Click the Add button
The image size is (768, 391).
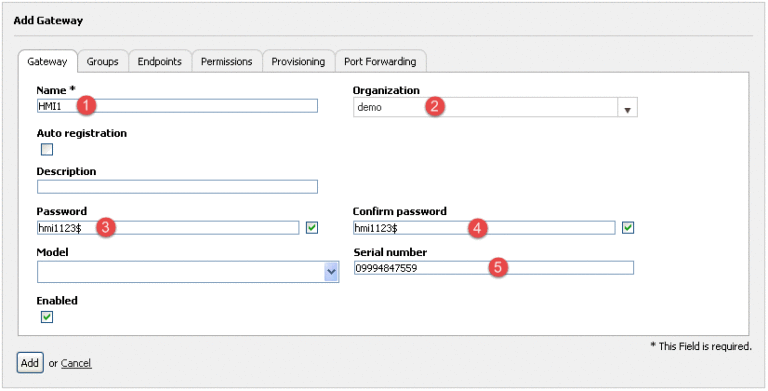30,363
